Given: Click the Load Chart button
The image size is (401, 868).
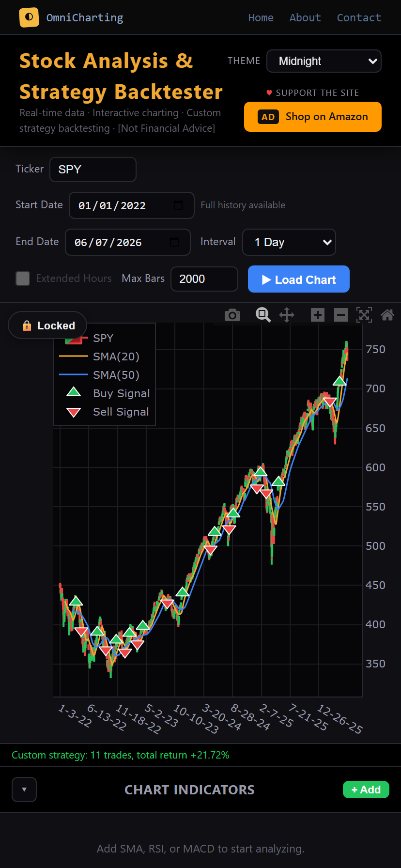Looking at the screenshot, I should click(299, 279).
